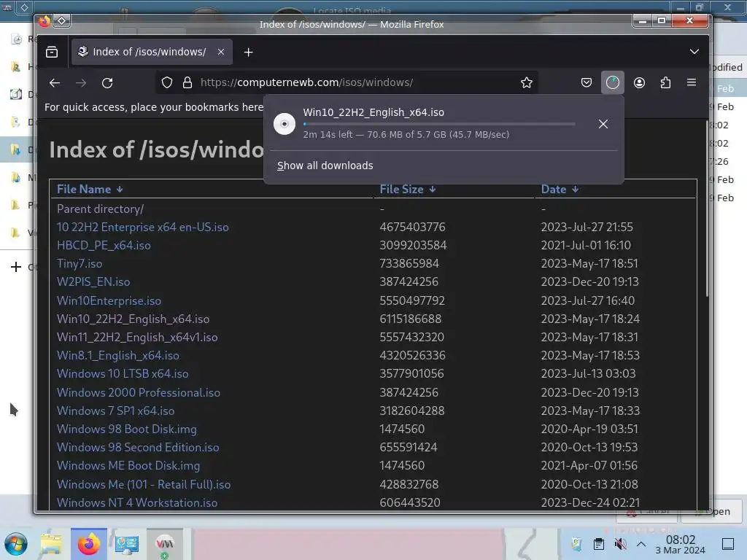Click the download progress bar
Screen dimensions: 747x560
[439, 124]
